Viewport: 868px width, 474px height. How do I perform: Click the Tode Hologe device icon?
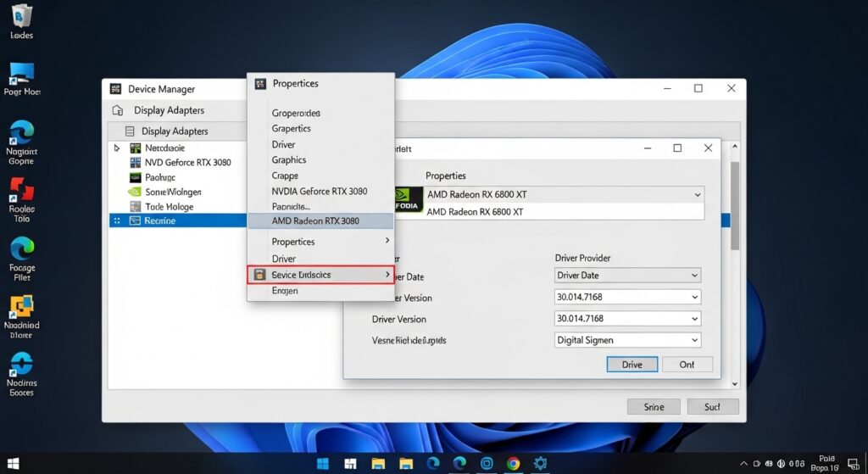pyautogui.click(x=135, y=207)
